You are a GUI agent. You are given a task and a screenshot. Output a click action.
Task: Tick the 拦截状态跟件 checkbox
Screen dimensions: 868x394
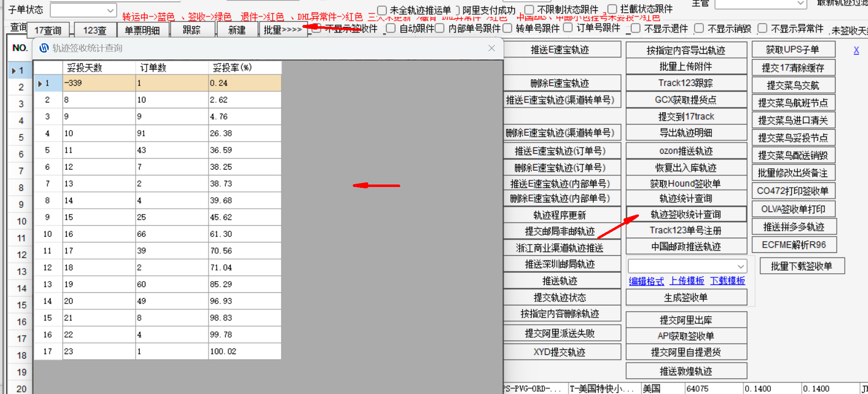pyautogui.click(x=612, y=9)
